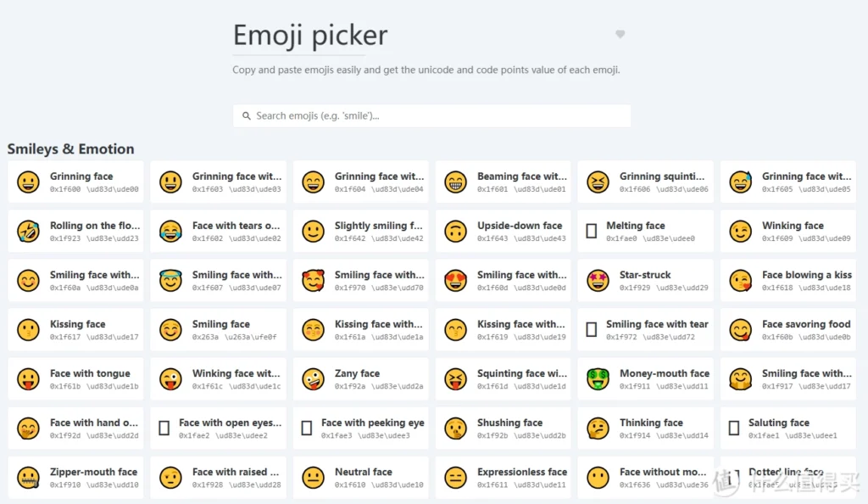This screenshot has width=868, height=504.
Task: Select the Upside-down face emoji icon
Action: 456,232
